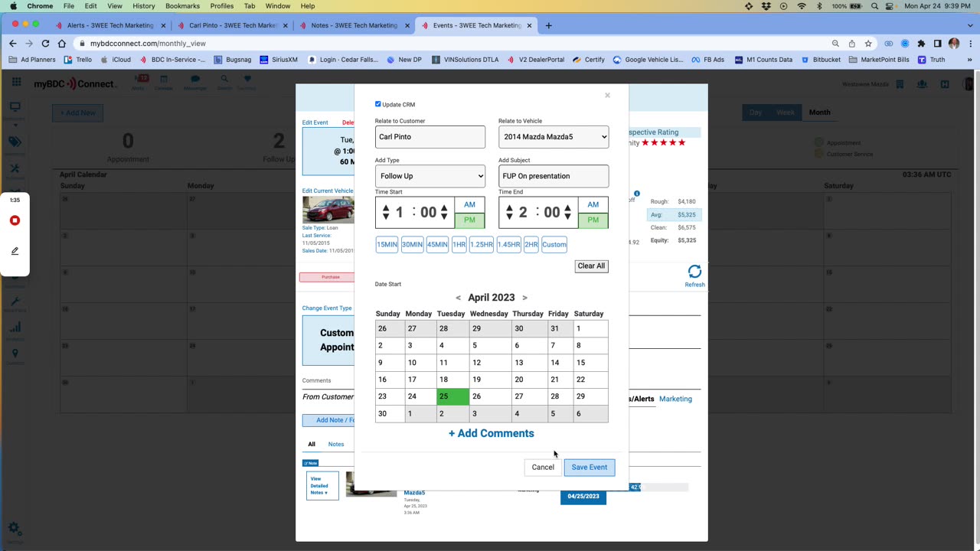Open the Marketing tab
This screenshot has width=980, height=551.
tap(675, 399)
